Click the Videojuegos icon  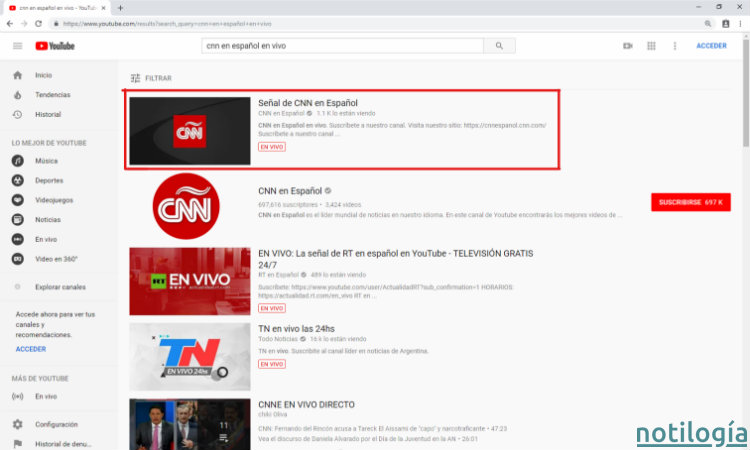[x=18, y=200]
